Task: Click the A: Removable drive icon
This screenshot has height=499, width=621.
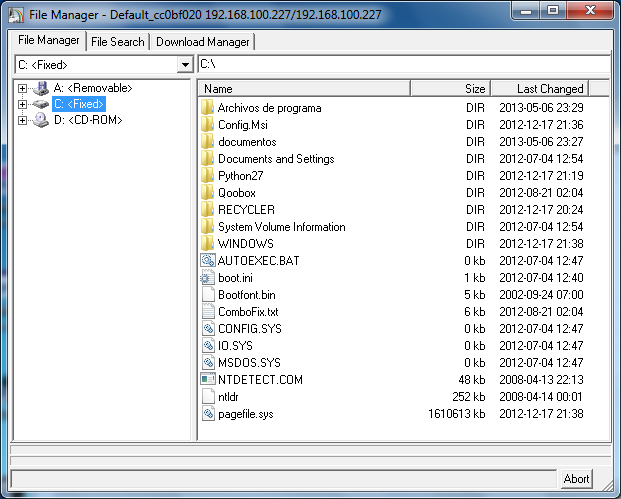Action: (40, 88)
